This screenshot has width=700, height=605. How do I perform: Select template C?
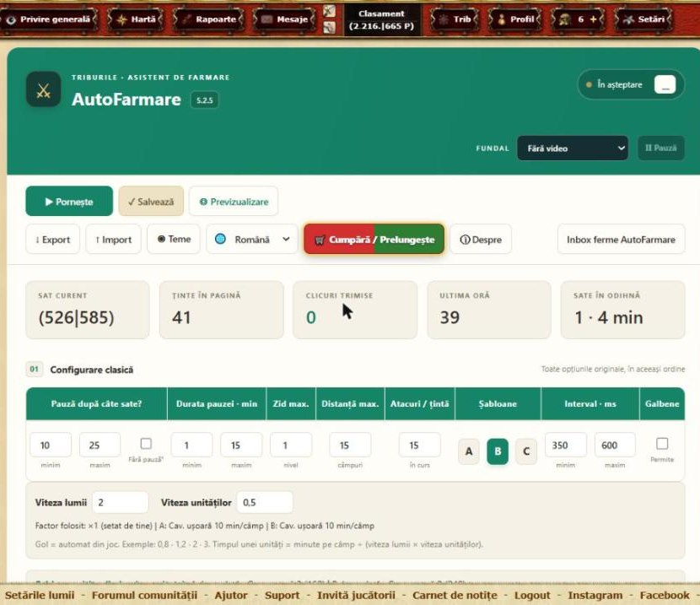(x=526, y=451)
